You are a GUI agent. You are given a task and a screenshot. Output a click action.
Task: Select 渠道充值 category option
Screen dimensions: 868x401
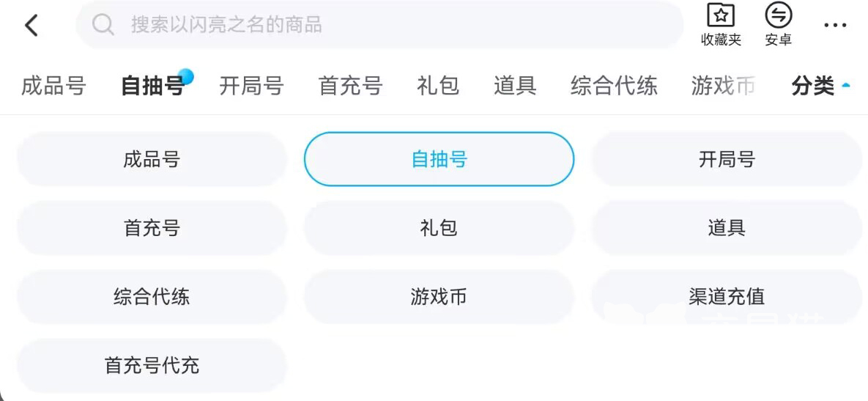(x=726, y=297)
